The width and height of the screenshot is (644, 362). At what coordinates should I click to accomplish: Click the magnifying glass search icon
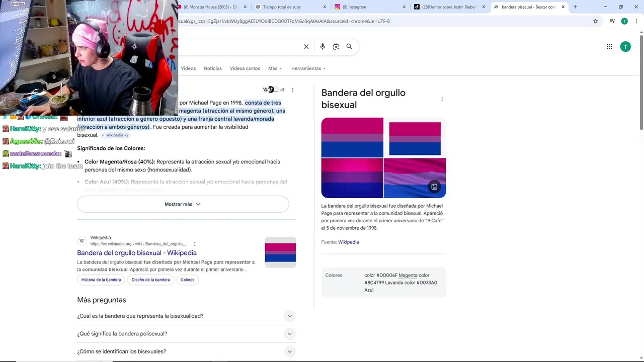(349, 47)
